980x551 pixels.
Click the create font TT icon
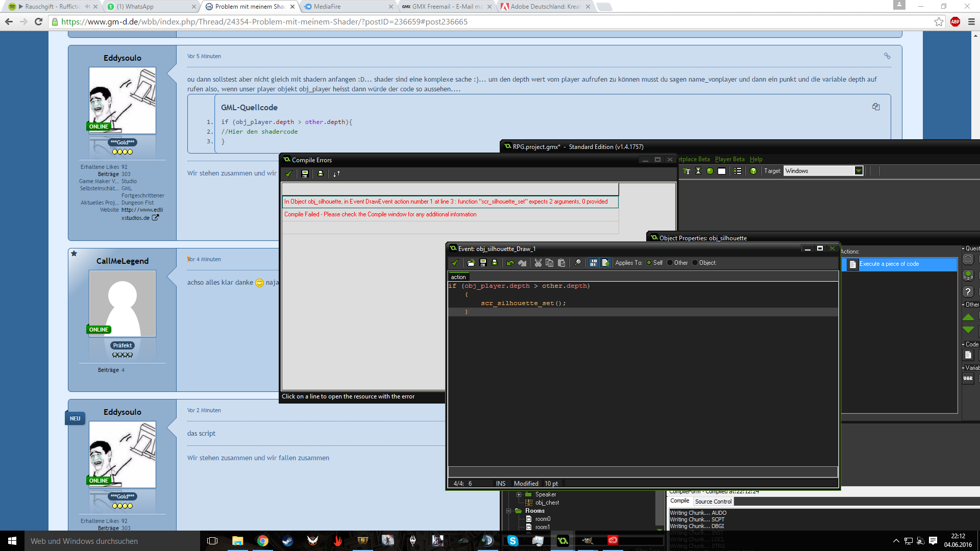pyautogui.click(x=687, y=171)
